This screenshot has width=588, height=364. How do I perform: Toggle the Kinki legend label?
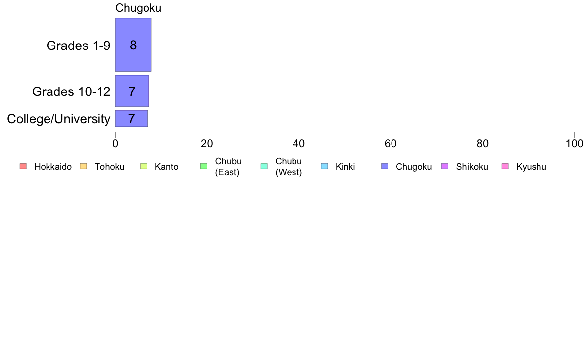(x=345, y=167)
